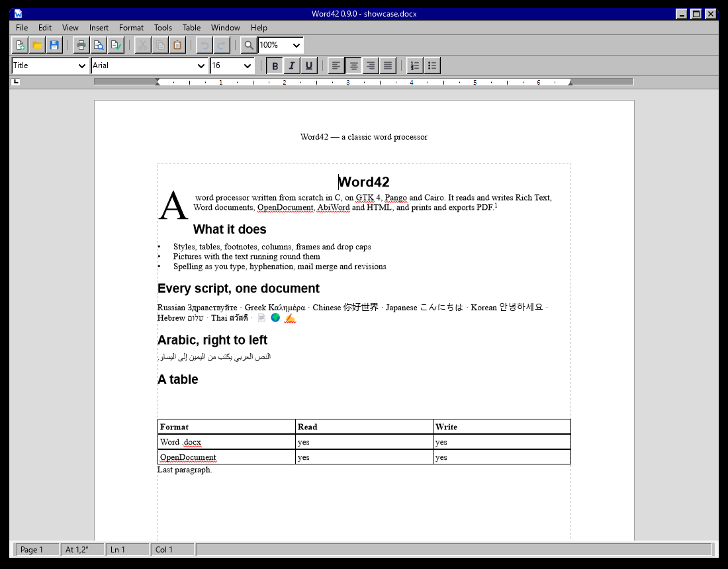Paste from clipboard using the clipboard icon
This screenshot has height=569, width=728.
tap(177, 45)
